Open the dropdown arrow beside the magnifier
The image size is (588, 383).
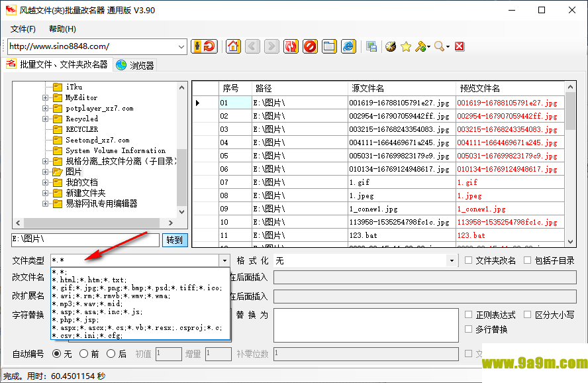pos(448,47)
